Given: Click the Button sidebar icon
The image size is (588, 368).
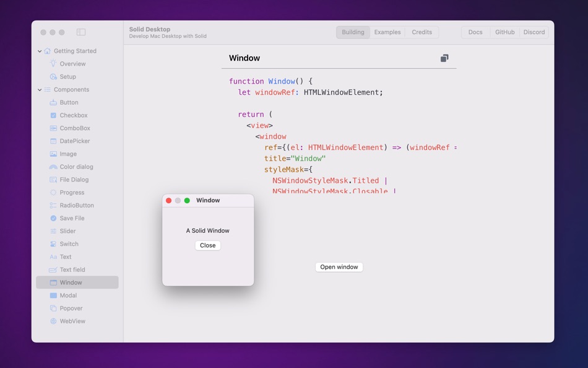Looking at the screenshot, I should click(53, 102).
